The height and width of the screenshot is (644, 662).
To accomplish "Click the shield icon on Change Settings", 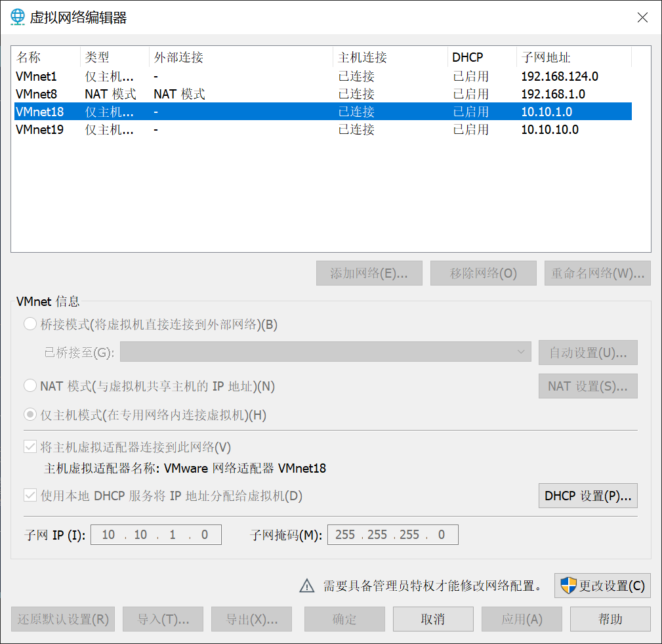I will [x=568, y=586].
